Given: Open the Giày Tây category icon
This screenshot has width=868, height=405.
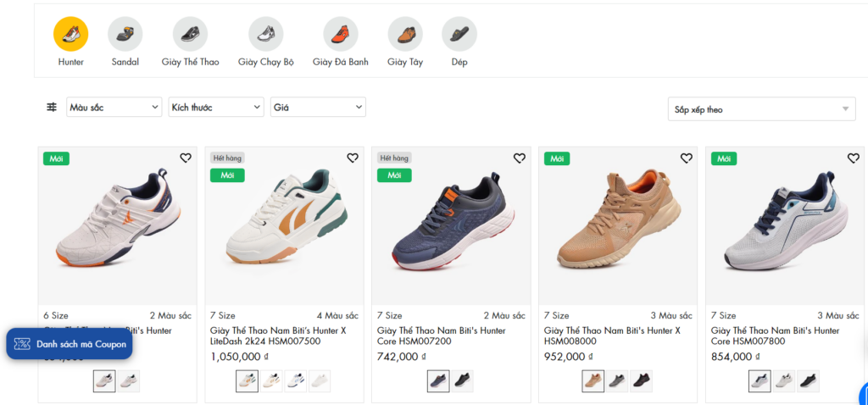Looking at the screenshot, I should click(x=405, y=34).
